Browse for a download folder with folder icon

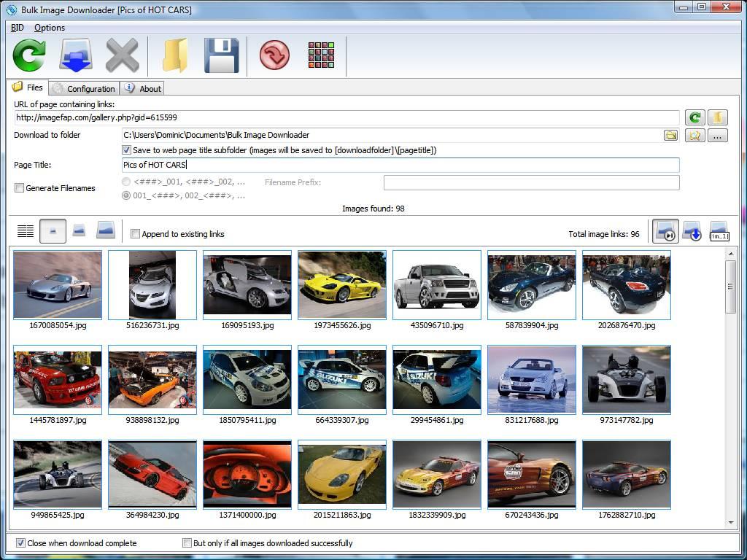(670, 135)
